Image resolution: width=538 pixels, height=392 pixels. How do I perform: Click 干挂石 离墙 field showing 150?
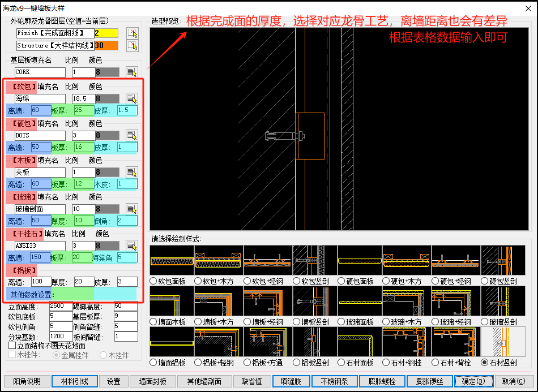point(41,257)
